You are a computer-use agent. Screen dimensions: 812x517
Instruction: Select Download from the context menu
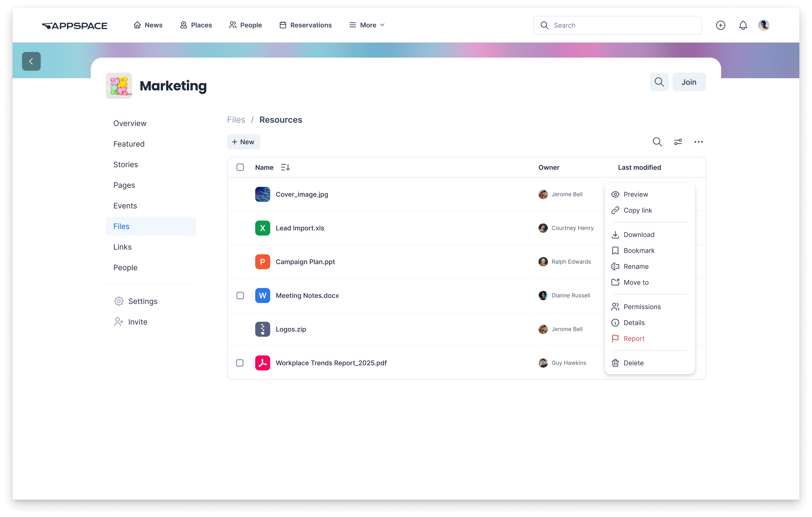click(x=638, y=234)
